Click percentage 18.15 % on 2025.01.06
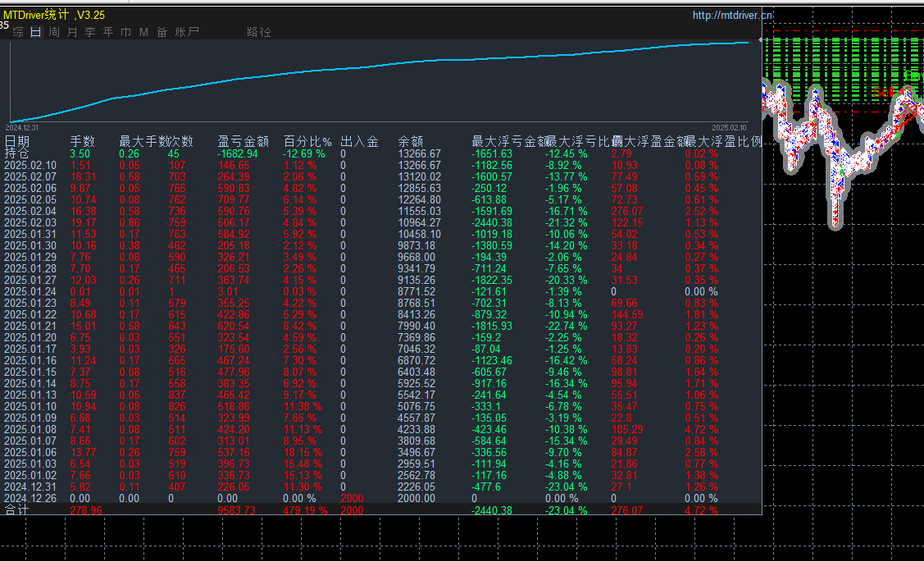The image size is (924, 562). point(303,453)
